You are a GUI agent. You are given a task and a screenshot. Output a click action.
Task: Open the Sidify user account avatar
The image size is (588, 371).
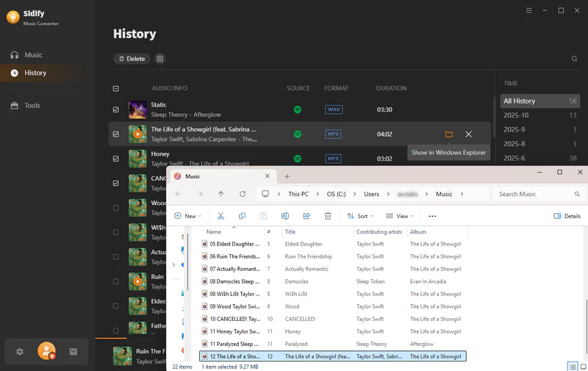[46, 351]
